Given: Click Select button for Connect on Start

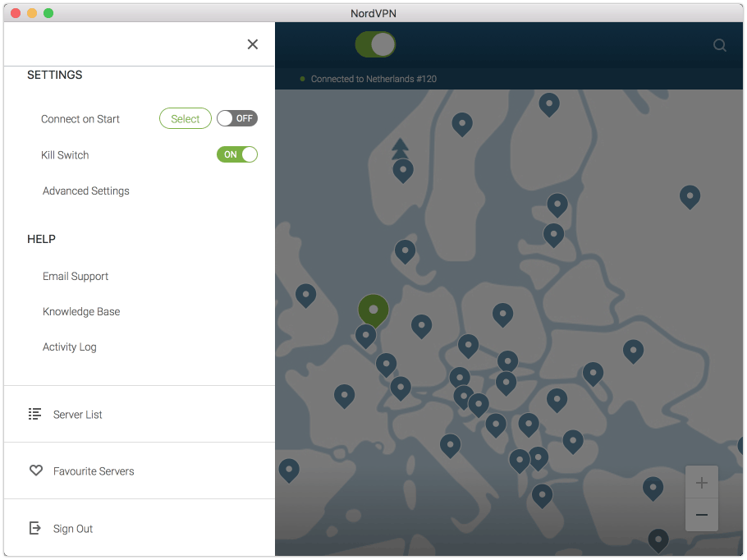Looking at the screenshot, I should [185, 118].
